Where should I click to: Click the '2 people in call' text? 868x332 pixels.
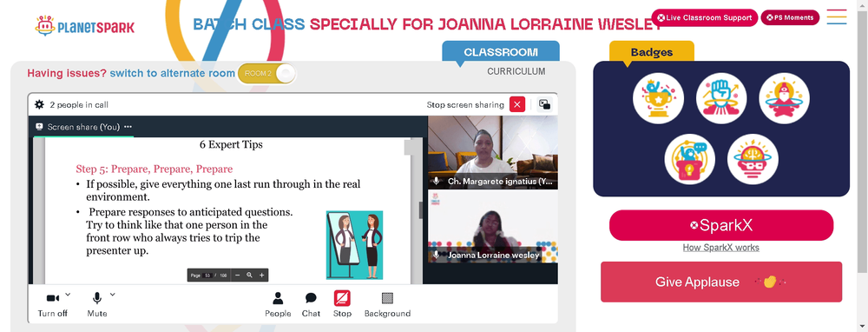(79, 105)
